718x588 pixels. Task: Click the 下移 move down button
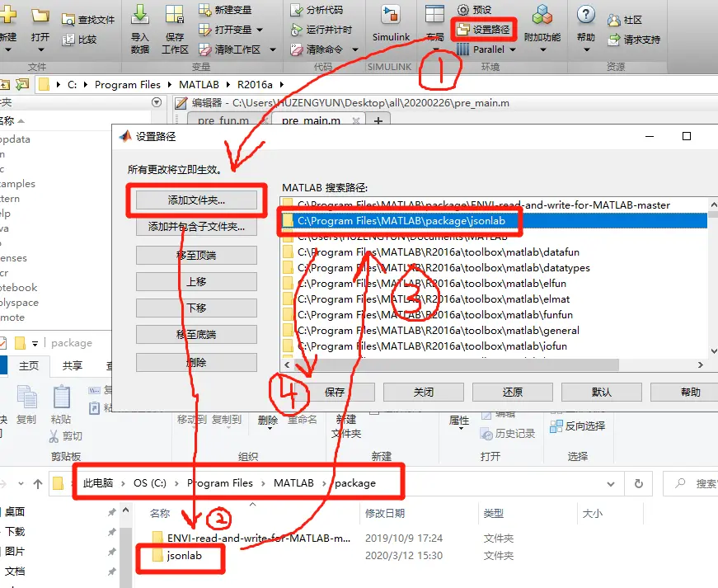tap(196, 308)
